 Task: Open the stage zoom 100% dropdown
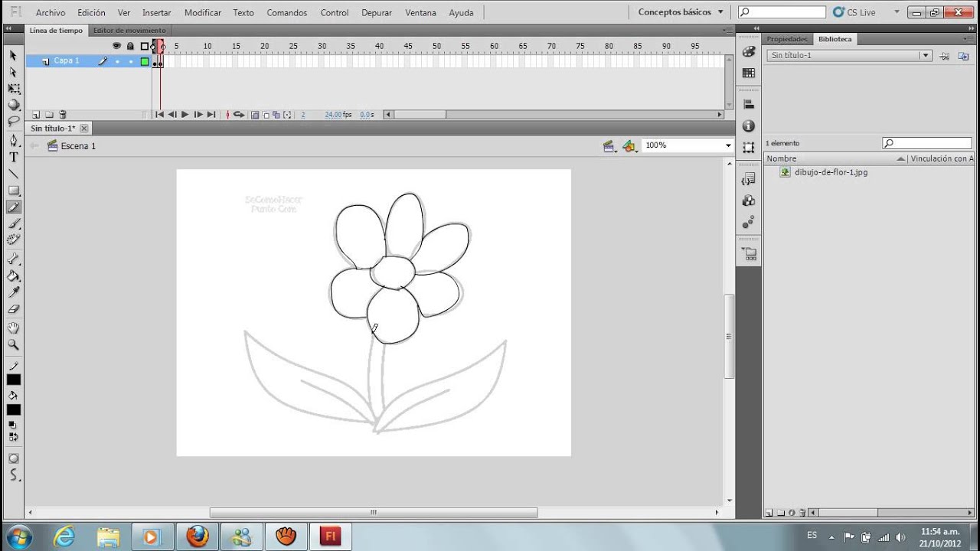click(727, 145)
